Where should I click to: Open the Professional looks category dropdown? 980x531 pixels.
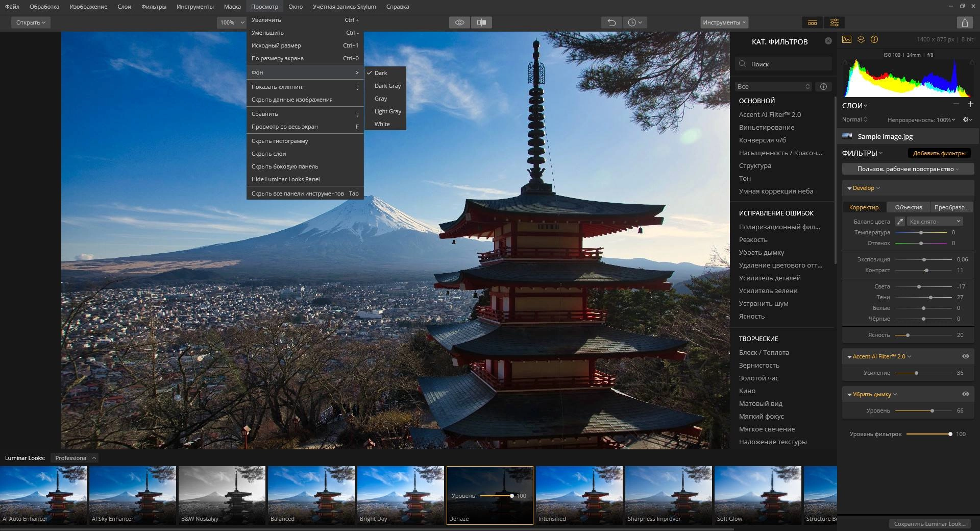pos(75,458)
